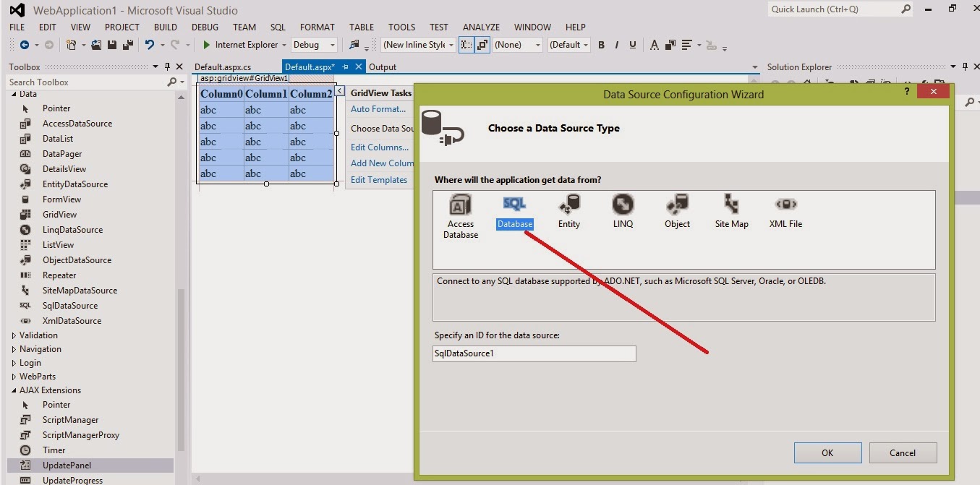Viewport: 980px width, 485px height.
Task: Open the FILE menu
Action: coord(17,27)
